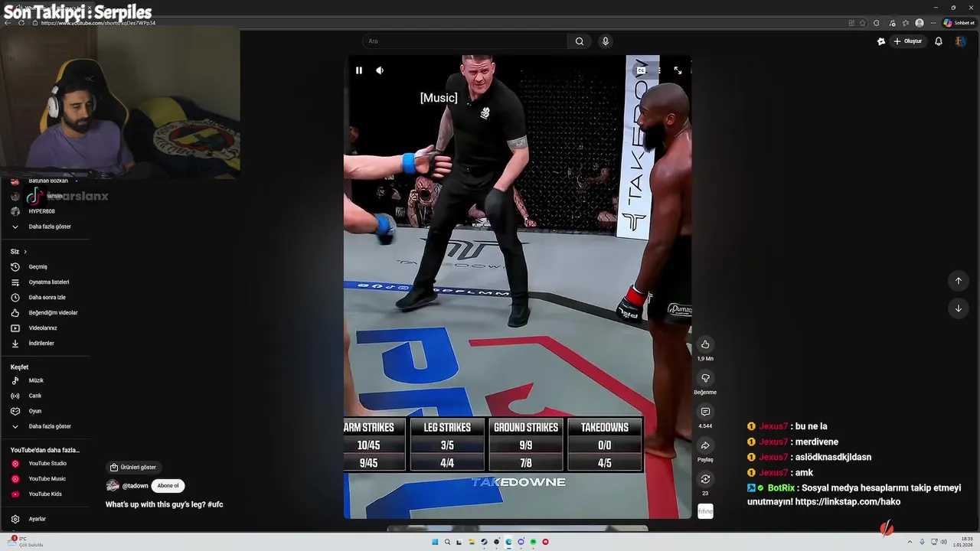Click the YouTube search magnifier button
Image resolution: width=980 pixels, height=551 pixels.
(580, 41)
